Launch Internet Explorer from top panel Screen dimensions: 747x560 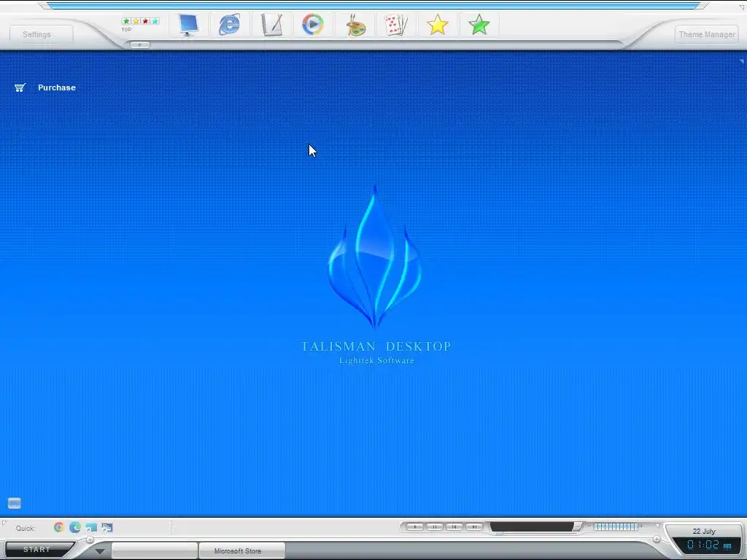point(229,24)
